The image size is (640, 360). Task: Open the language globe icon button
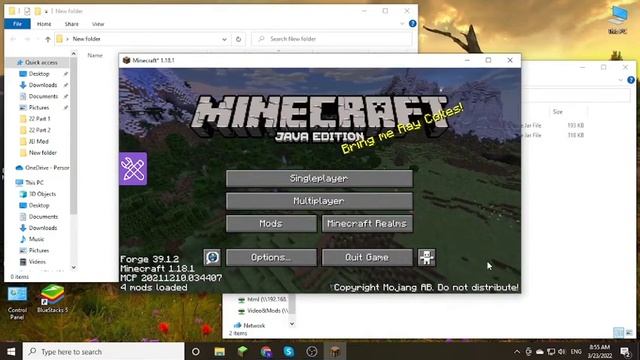click(x=212, y=258)
